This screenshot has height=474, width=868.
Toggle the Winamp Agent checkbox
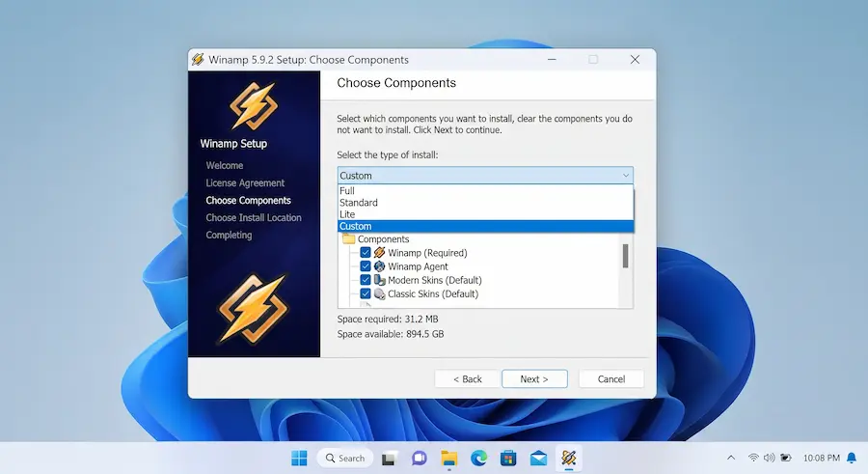[x=366, y=266]
